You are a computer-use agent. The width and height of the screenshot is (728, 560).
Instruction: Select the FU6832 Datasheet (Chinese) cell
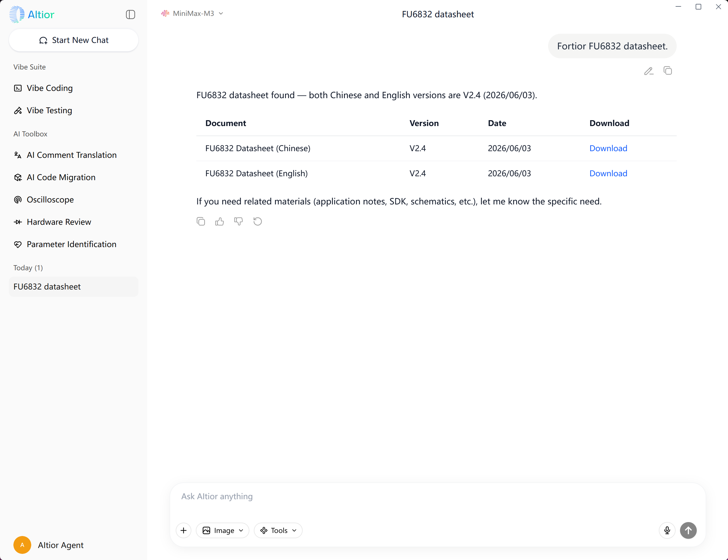click(258, 148)
